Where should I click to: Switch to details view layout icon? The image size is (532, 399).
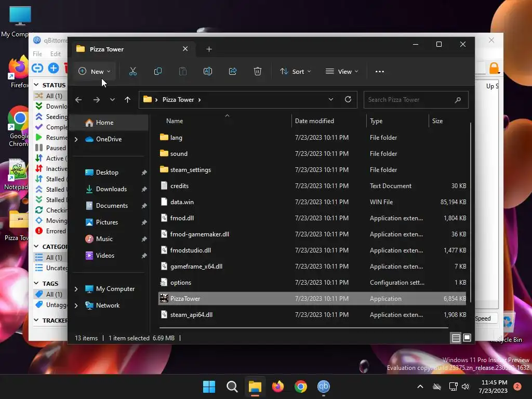point(456,338)
